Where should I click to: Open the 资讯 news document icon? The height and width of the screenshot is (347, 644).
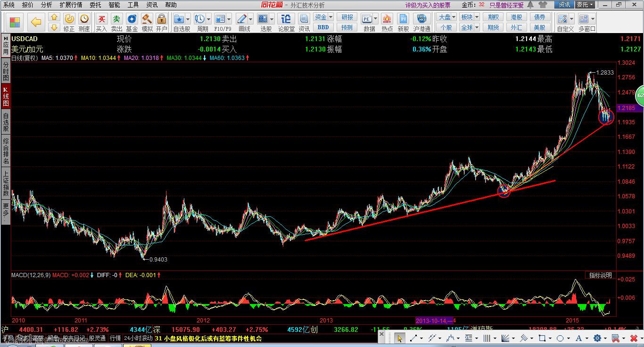[x=304, y=19]
